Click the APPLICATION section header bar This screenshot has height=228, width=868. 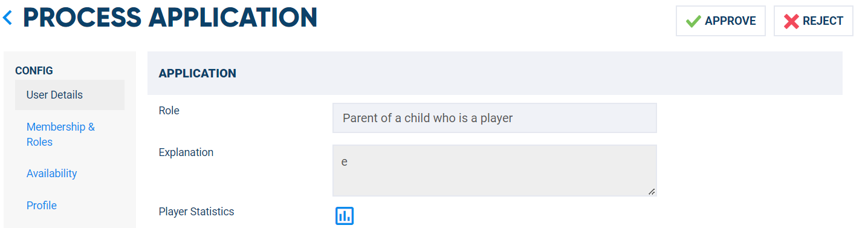click(x=494, y=73)
